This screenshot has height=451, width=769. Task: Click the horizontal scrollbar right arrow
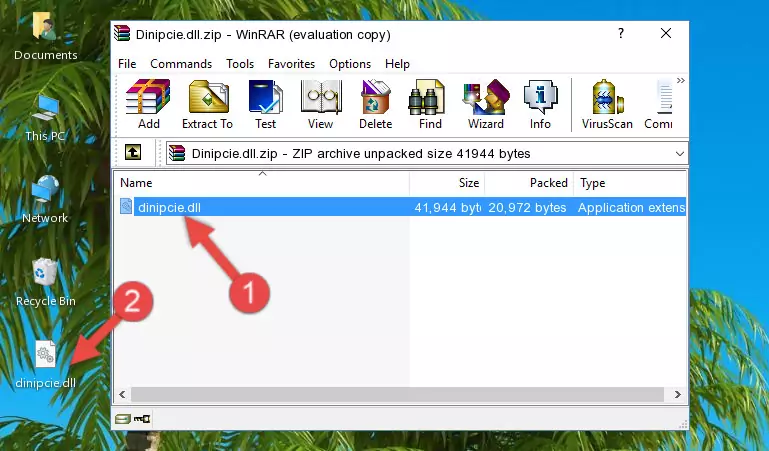coord(678,394)
